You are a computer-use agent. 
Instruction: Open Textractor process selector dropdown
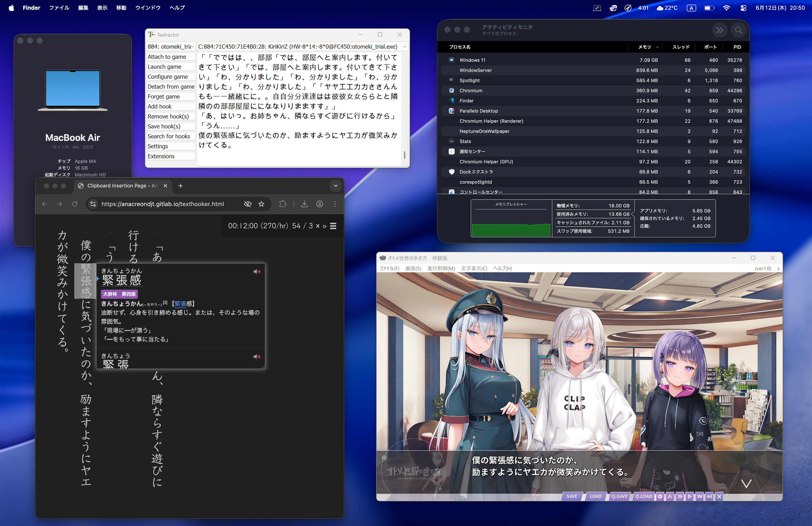171,47
